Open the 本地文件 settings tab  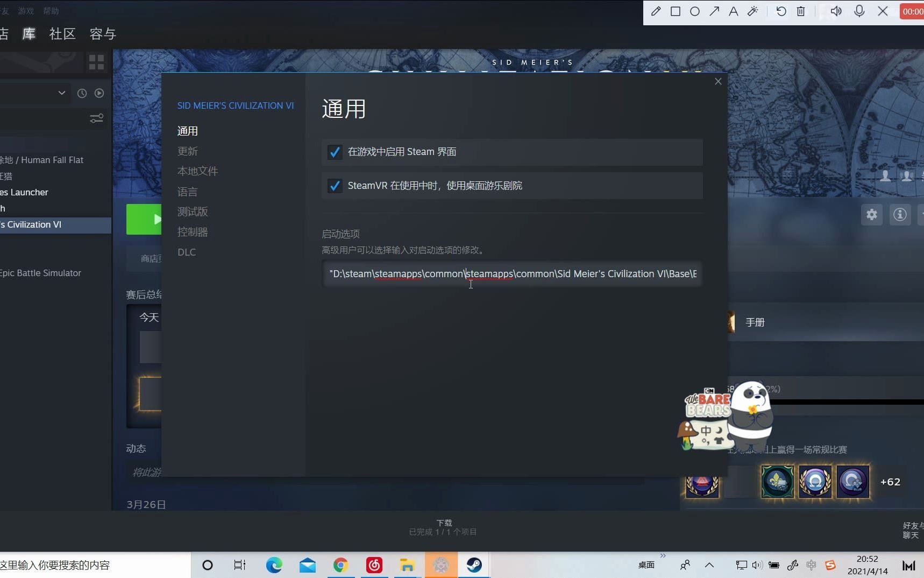coord(197,171)
